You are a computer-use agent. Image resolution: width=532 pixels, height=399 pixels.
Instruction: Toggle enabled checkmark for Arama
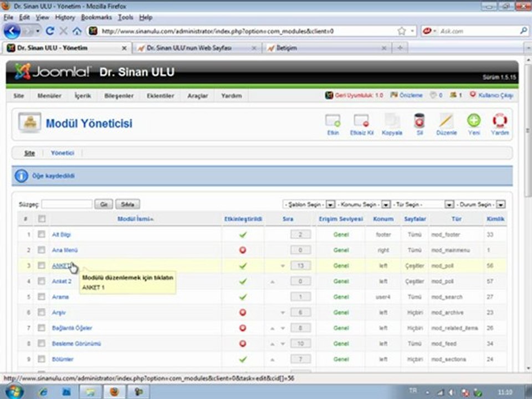(243, 297)
